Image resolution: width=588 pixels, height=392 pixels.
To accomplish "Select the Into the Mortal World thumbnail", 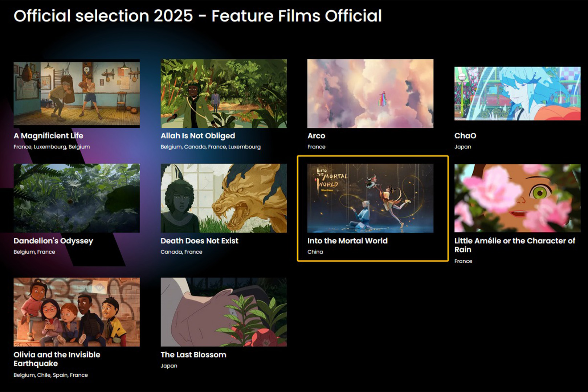I will pyautogui.click(x=370, y=198).
